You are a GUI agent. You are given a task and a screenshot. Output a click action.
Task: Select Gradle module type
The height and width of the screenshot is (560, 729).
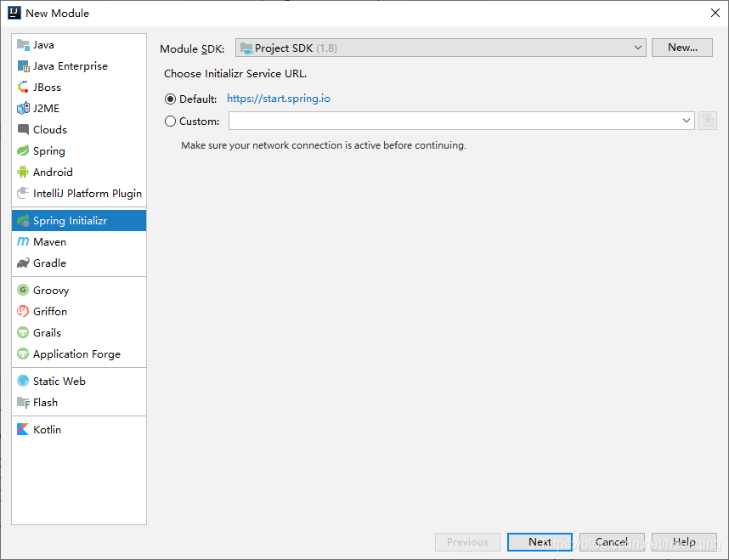click(x=79, y=263)
